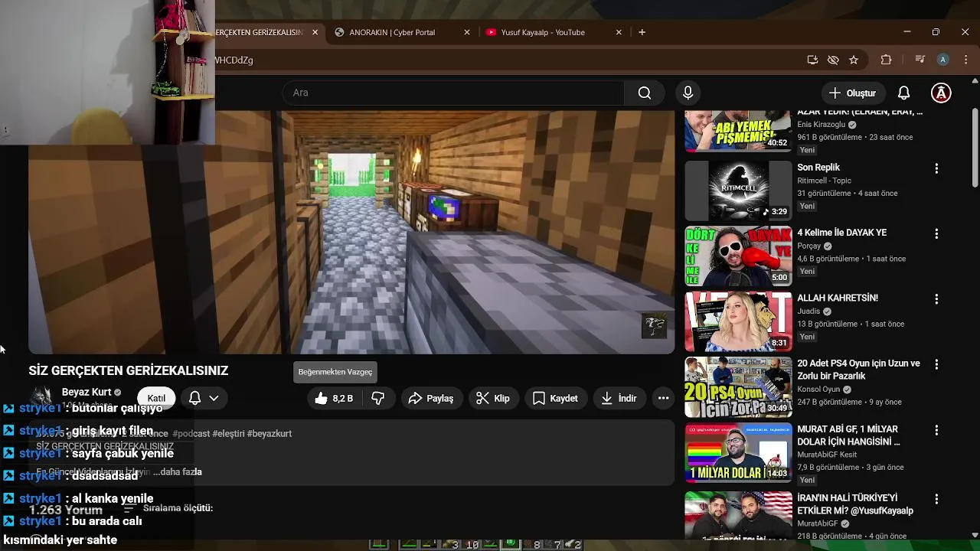The height and width of the screenshot is (551, 980).
Task: Click Enis Kirazoglu channel name
Action: [821, 125]
